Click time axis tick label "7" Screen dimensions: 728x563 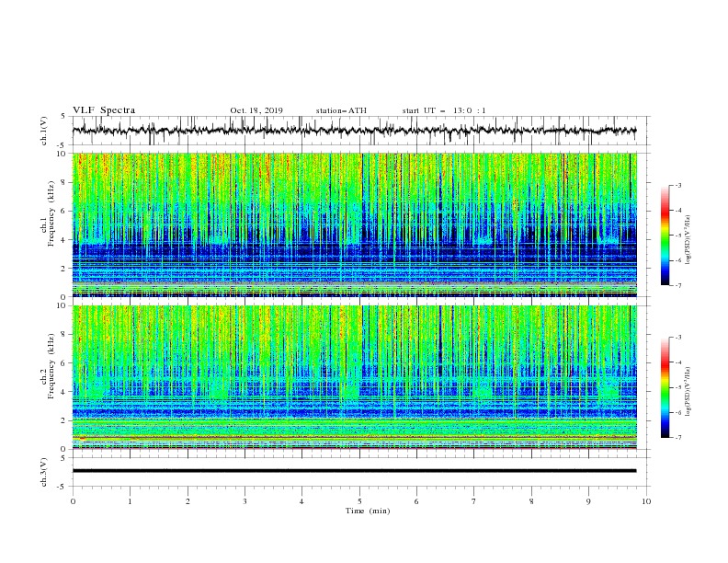point(474,501)
